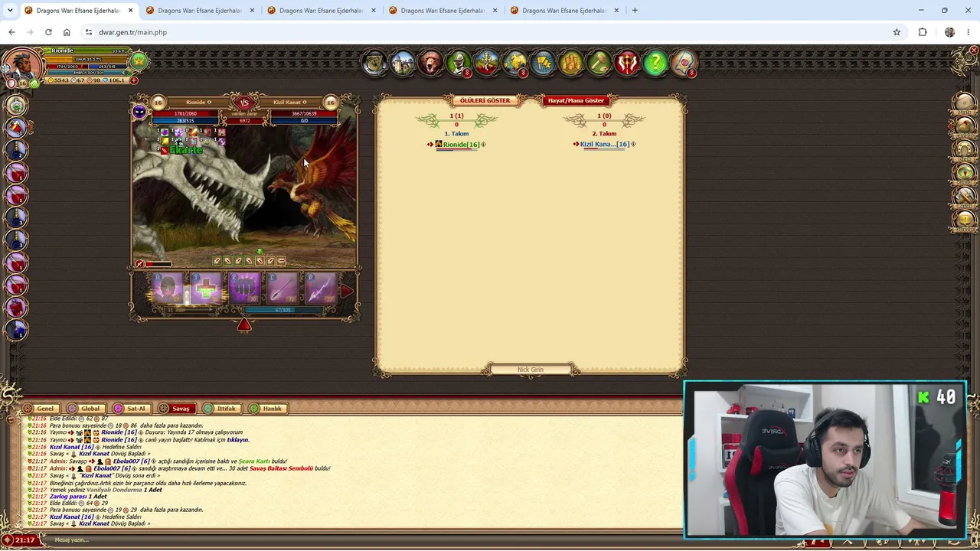This screenshot has width=980, height=551.
Task: Click the last minus slot in battle row
Action: [281, 261]
